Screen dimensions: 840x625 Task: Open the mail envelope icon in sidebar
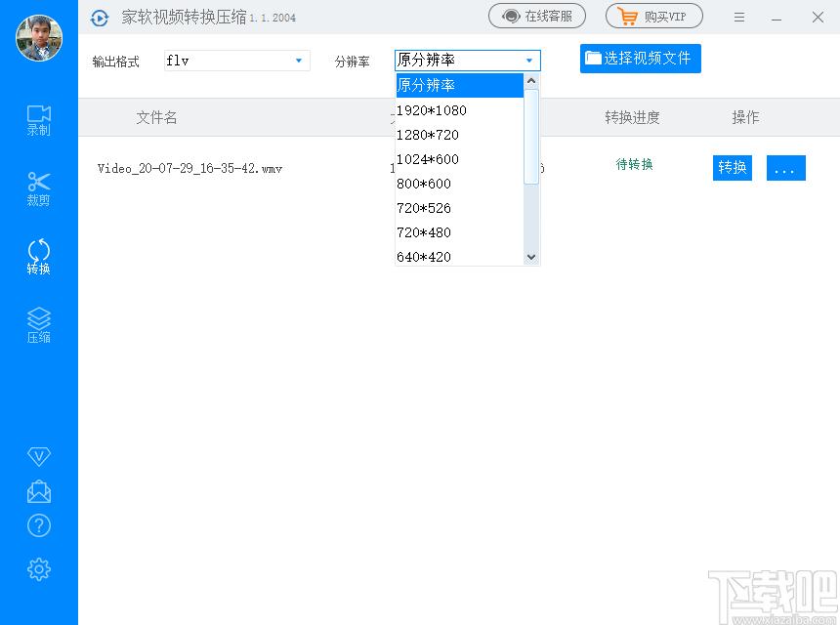[x=39, y=490]
